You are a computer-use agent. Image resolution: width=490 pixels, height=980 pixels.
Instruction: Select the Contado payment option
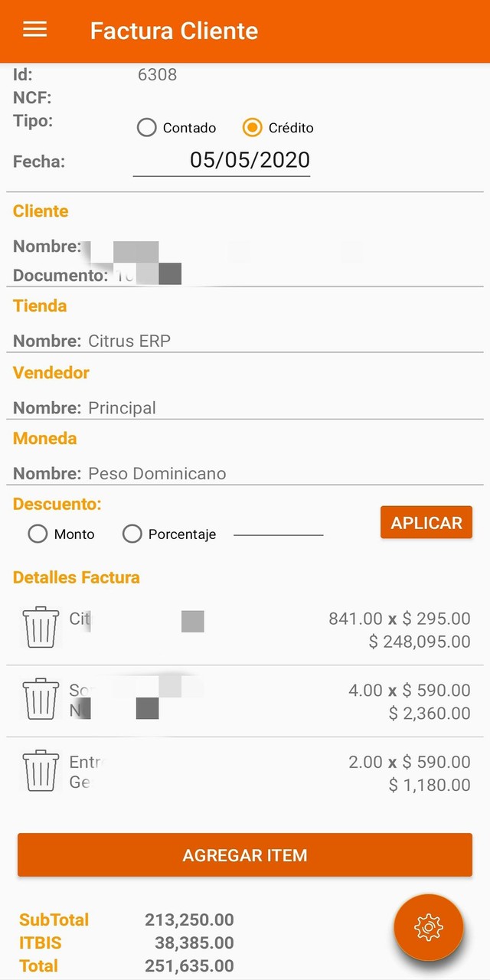pos(146,128)
